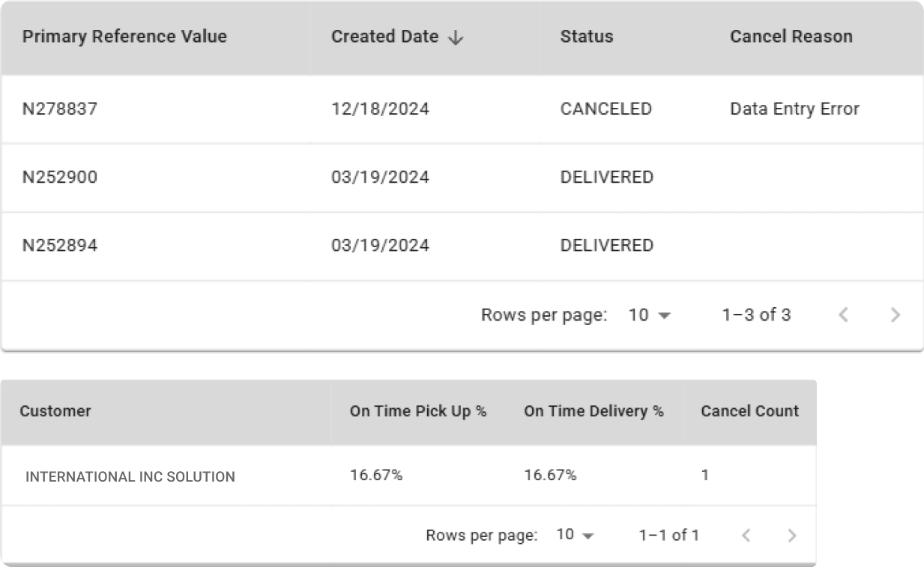Screen dimensions: 924x567
Task: Go to next page in customer table
Action: pyautogui.click(x=792, y=535)
